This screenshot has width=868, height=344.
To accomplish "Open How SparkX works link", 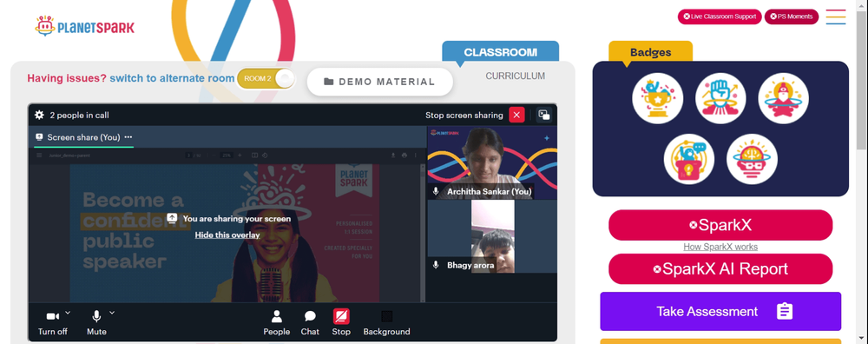I will point(720,247).
